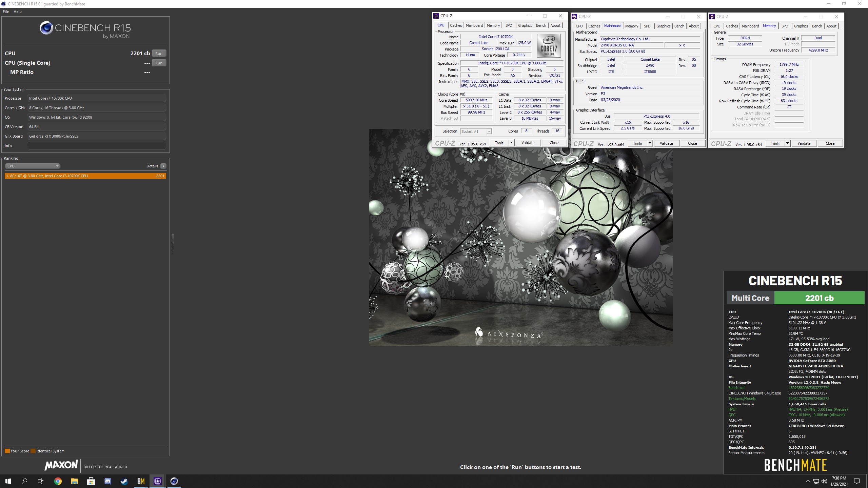Open volume control tray icon
This screenshot has width=868, height=488.
click(x=824, y=481)
